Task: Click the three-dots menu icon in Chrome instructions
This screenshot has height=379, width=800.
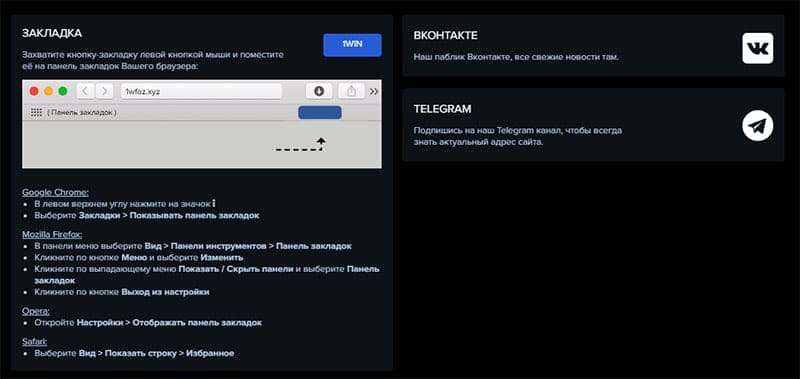Action: (x=213, y=204)
